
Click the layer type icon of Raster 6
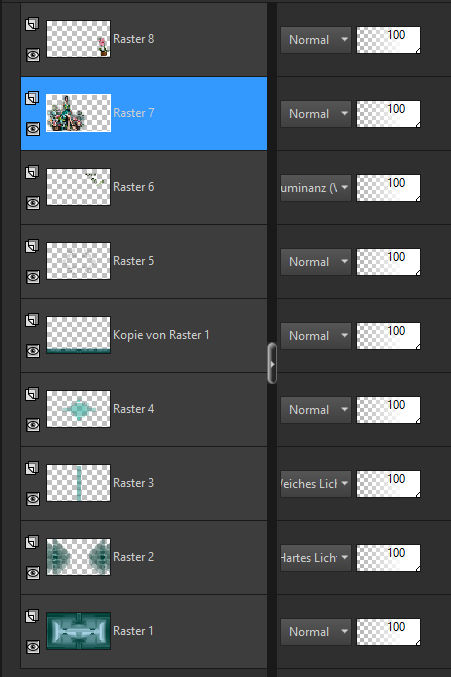tap(32, 172)
